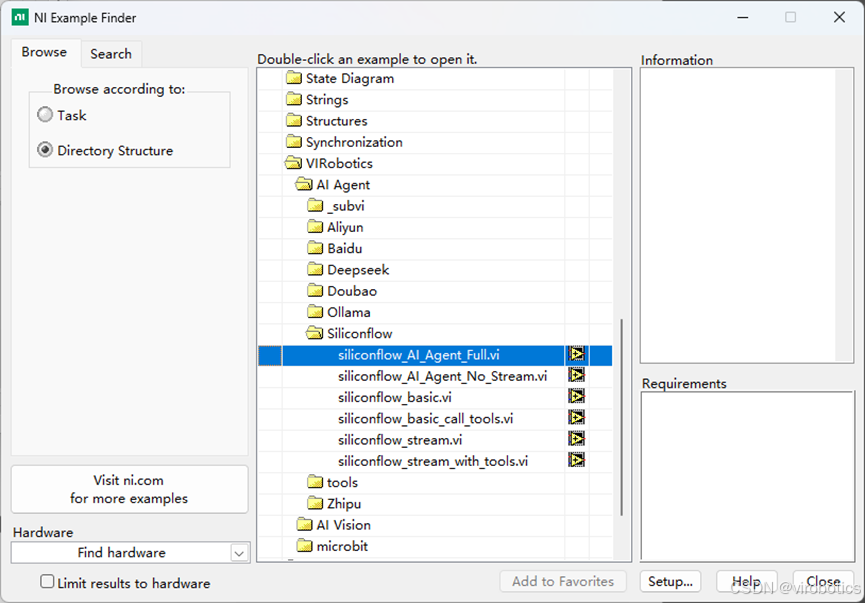865x603 pixels.
Task: Select the Directory Structure radio button
Action: point(45,150)
